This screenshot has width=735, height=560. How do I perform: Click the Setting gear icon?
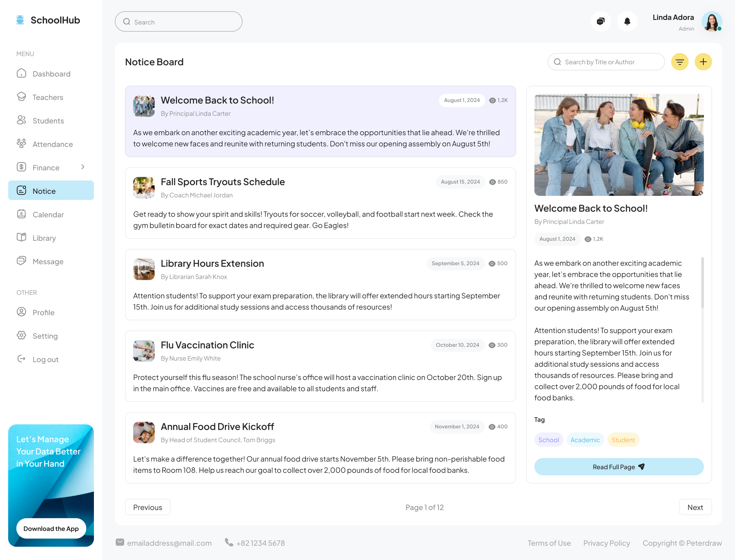[21, 336]
